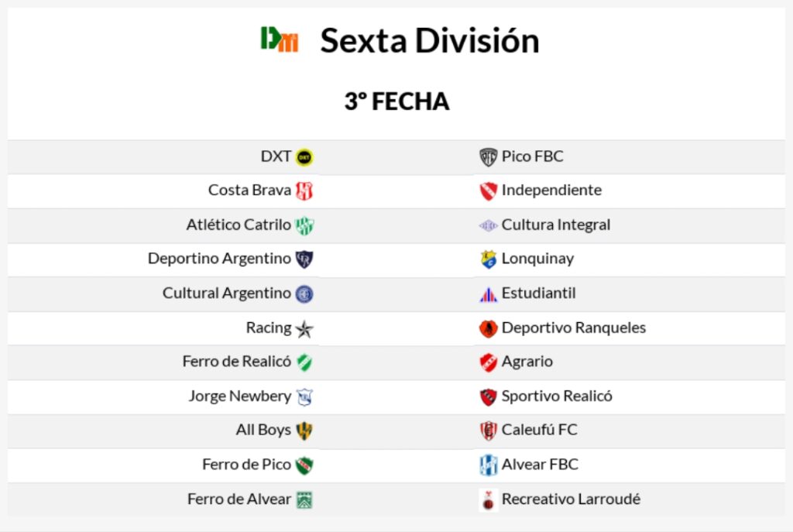Screen dimensions: 793x532
Task: Click the Sexta División heading
Action: coord(430,40)
